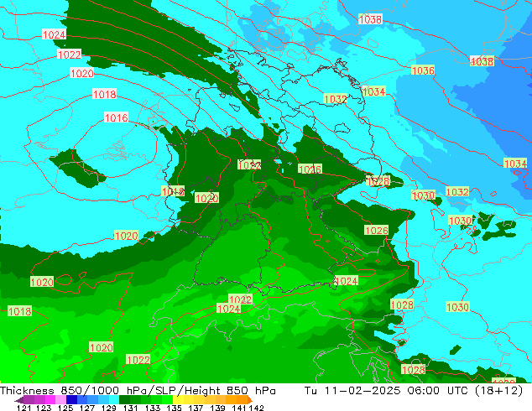Click the 1024 label directly below a 1022 label
The image size is (532, 411).
[229, 309]
